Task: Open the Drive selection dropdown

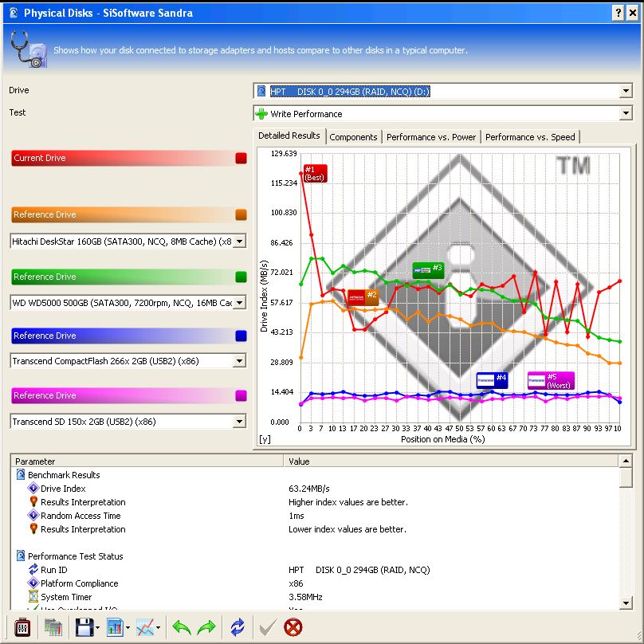Action: coord(626,91)
